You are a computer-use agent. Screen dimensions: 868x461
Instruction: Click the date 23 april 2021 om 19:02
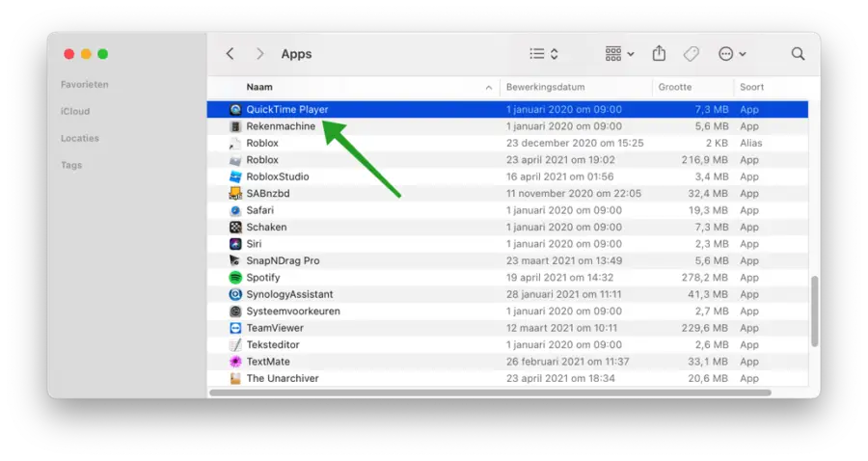pyautogui.click(x=560, y=160)
